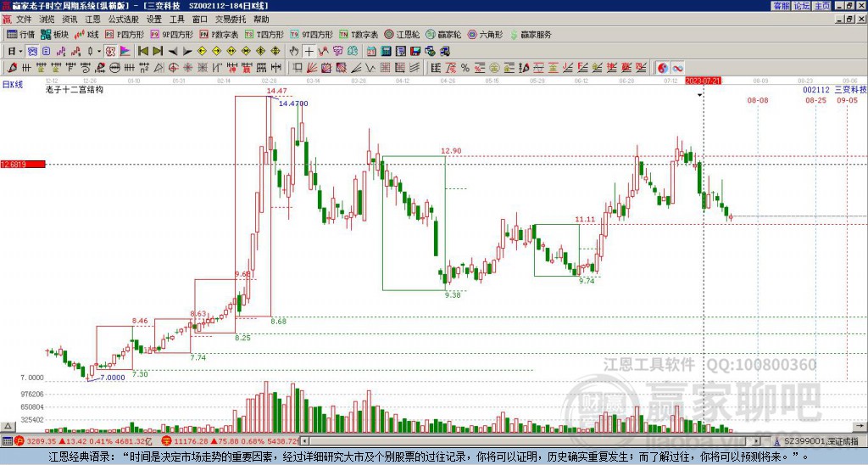Open the 工具 menu

tap(177, 20)
